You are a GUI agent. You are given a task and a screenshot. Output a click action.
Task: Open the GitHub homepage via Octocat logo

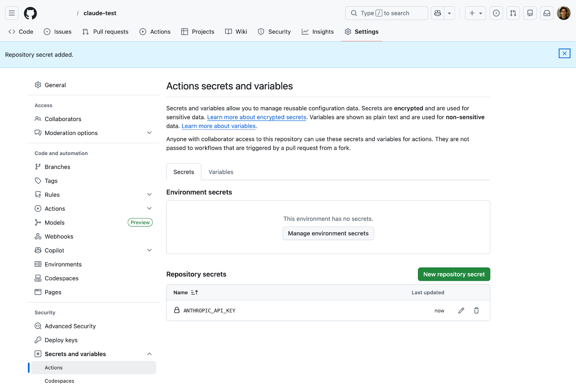(x=30, y=13)
